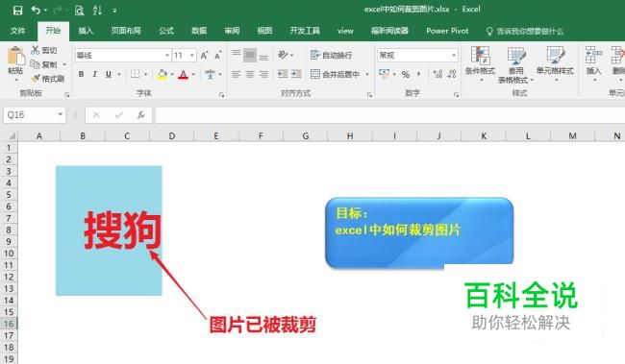
Task: Center text horizontally
Action: (250, 74)
